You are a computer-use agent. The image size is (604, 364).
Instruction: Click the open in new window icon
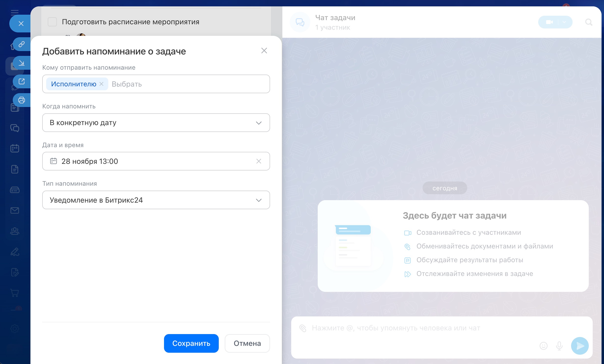(x=22, y=81)
